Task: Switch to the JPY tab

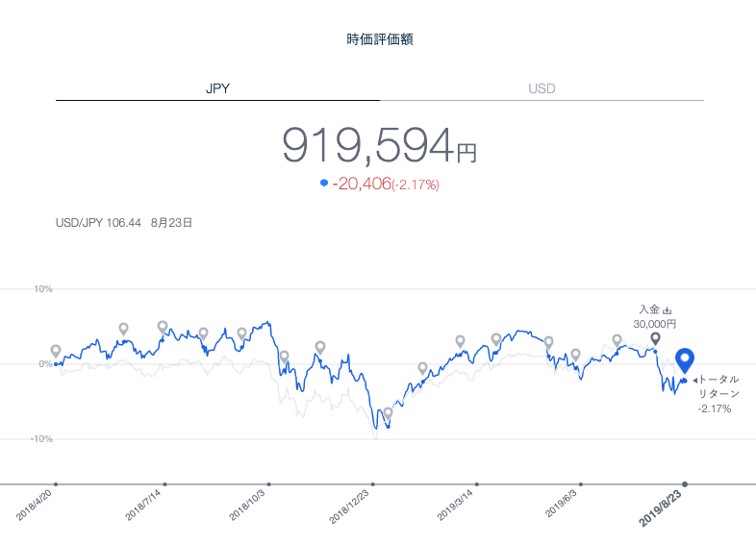Action: click(x=217, y=88)
